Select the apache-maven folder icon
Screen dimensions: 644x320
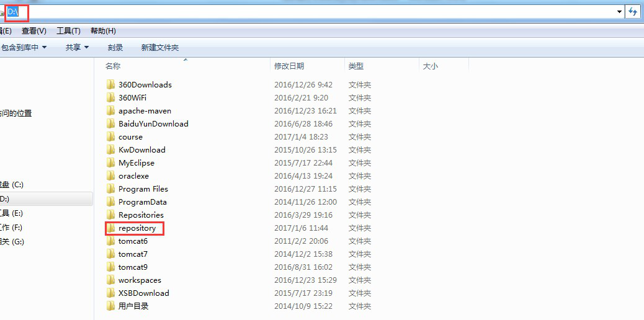(x=111, y=111)
